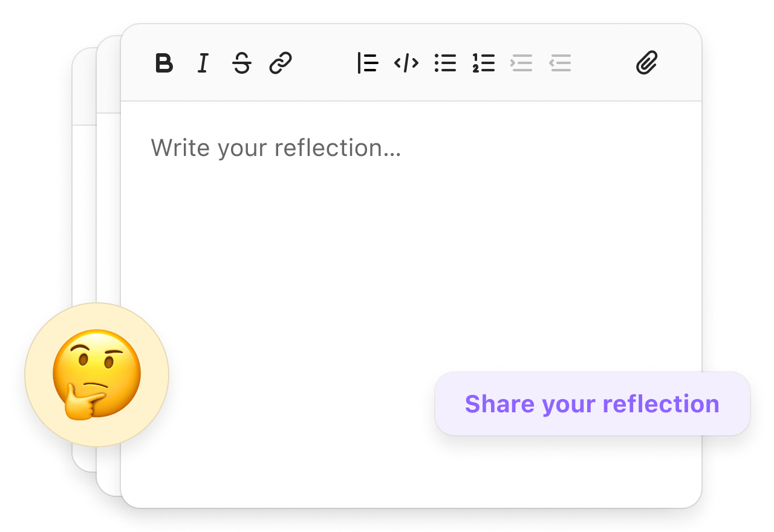
Task: Click the Share your reflection button
Action: click(593, 403)
